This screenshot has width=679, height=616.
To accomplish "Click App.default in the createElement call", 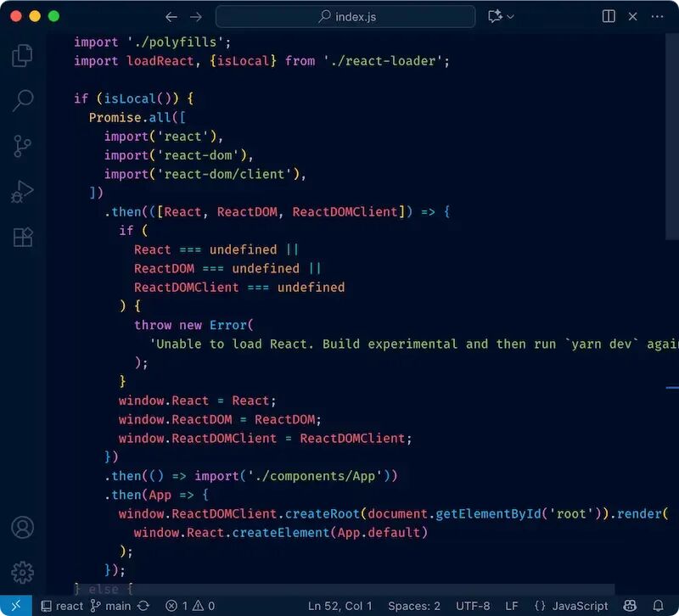I will [379, 533].
